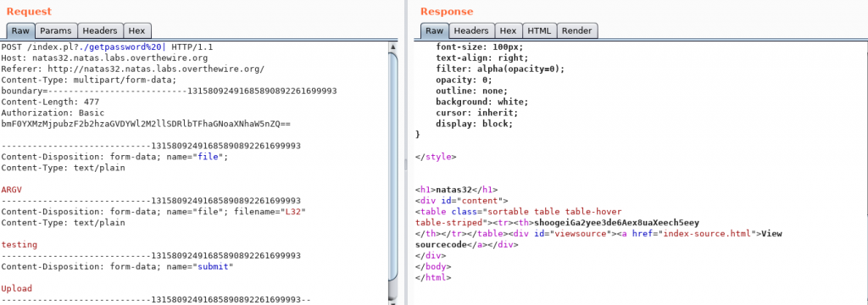Click the POST /index.pl request line

click(107, 47)
